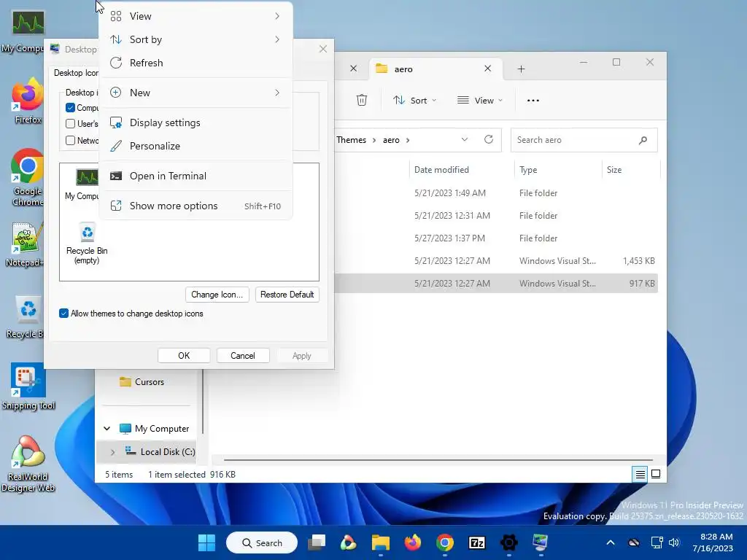The height and width of the screenshot is (560, 747).
Task: Open the Windows Start button
Action: 206,542
